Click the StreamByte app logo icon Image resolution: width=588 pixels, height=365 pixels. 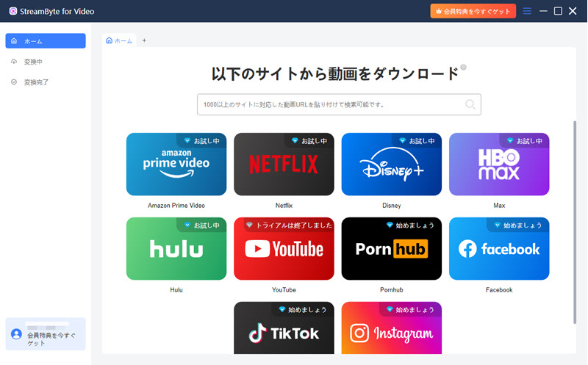click(13, 11)
